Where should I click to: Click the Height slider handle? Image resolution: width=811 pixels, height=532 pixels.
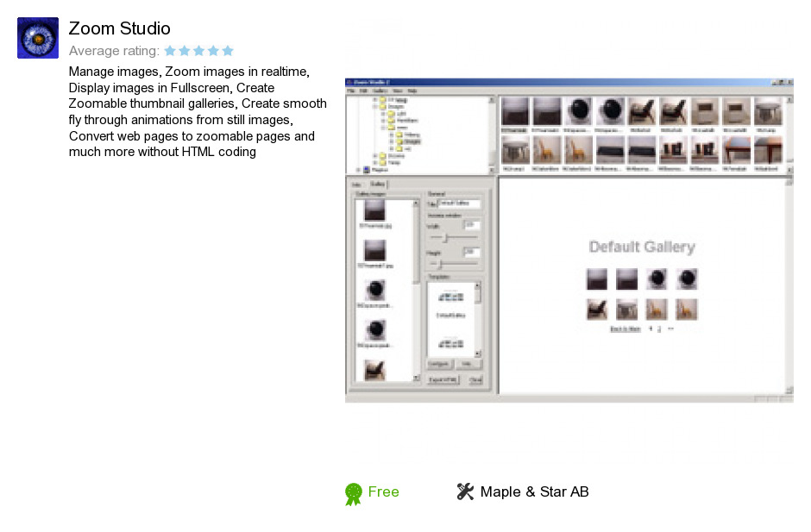click(440, 264)
